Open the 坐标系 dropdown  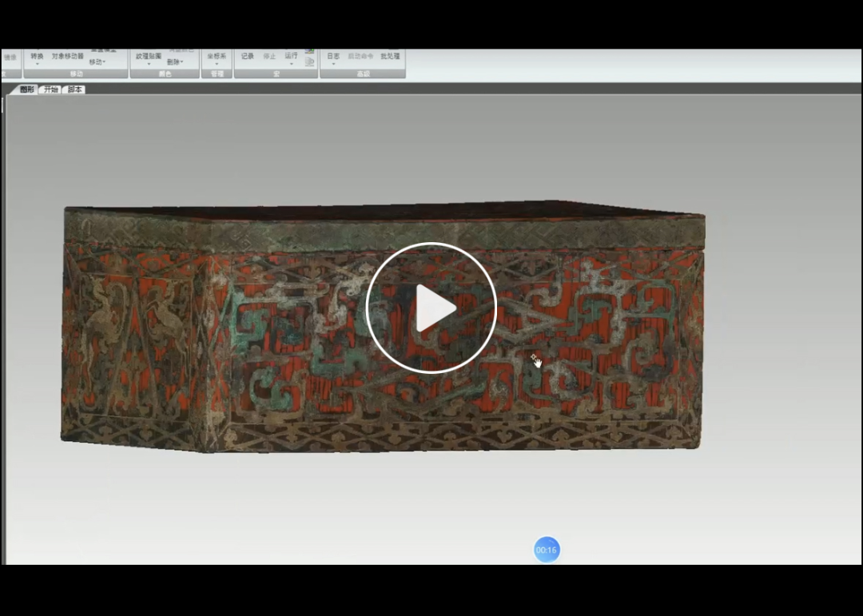point(217,58)
